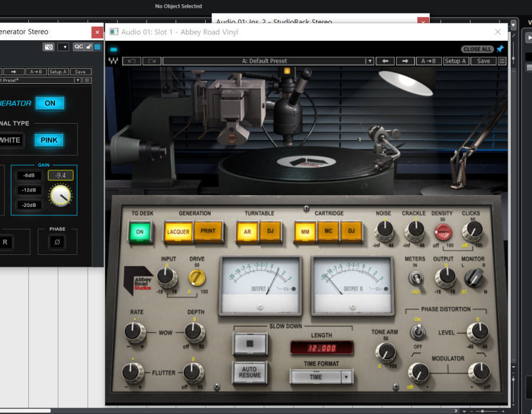Select DJ cartridge
This screenshot has width=532, height=414.
pos(351,231)
